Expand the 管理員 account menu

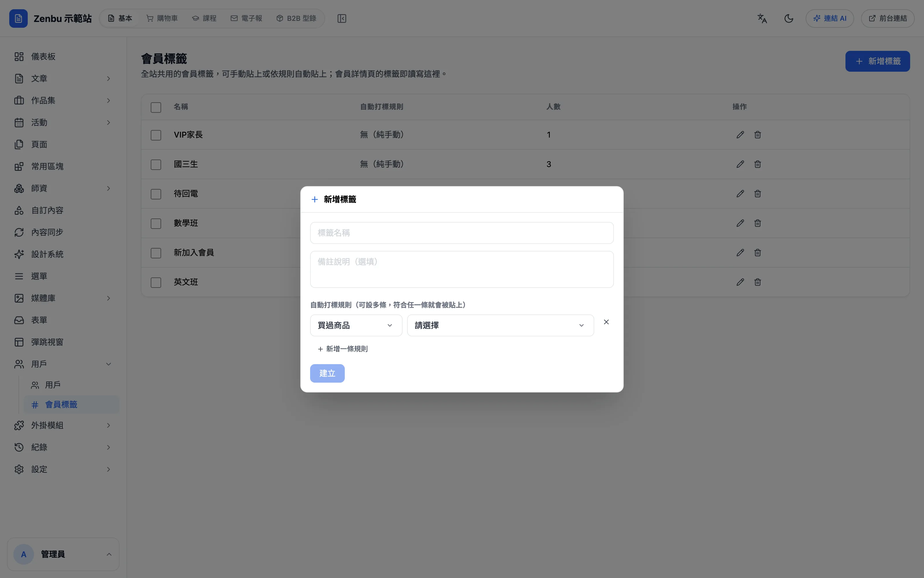click(64, 554)
